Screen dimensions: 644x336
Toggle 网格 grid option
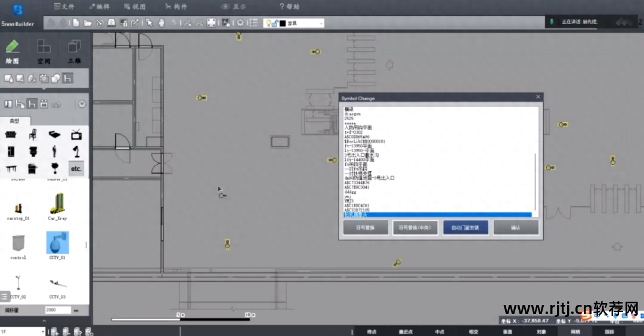coord(575,331)
